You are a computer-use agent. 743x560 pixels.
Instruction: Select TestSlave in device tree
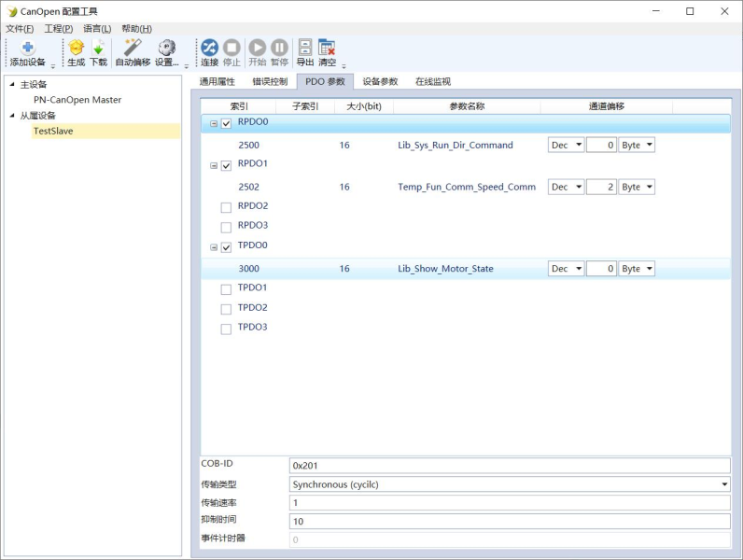(x=53, y=132)
